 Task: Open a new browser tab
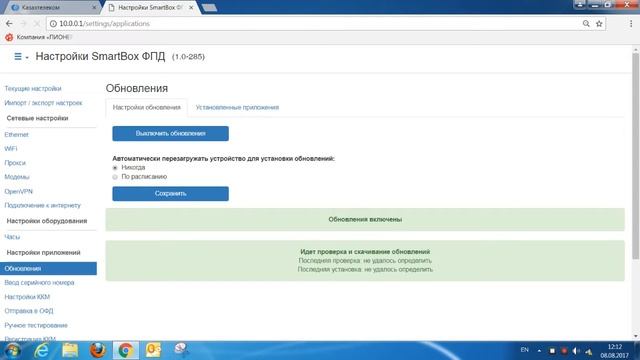[209, 7]
